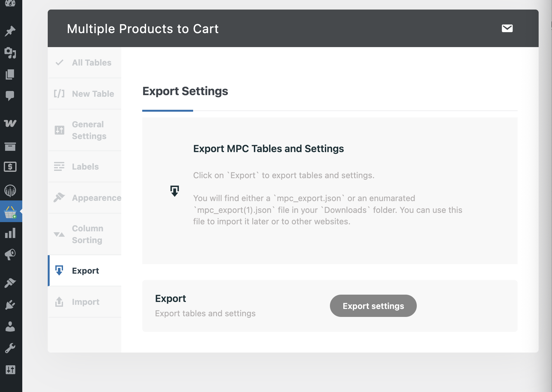This screenshot has width=552, height=392.
Task: Click the bar chart analytics icon
Action: click(11, 233)
